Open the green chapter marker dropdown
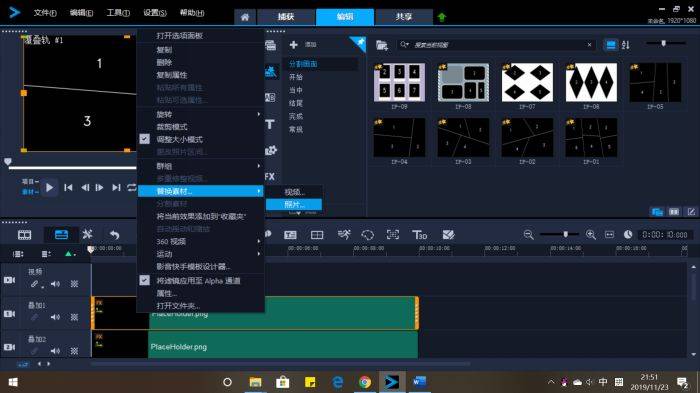Image resolution: width=700 pixels, height=393 pixels. (70, 254)
